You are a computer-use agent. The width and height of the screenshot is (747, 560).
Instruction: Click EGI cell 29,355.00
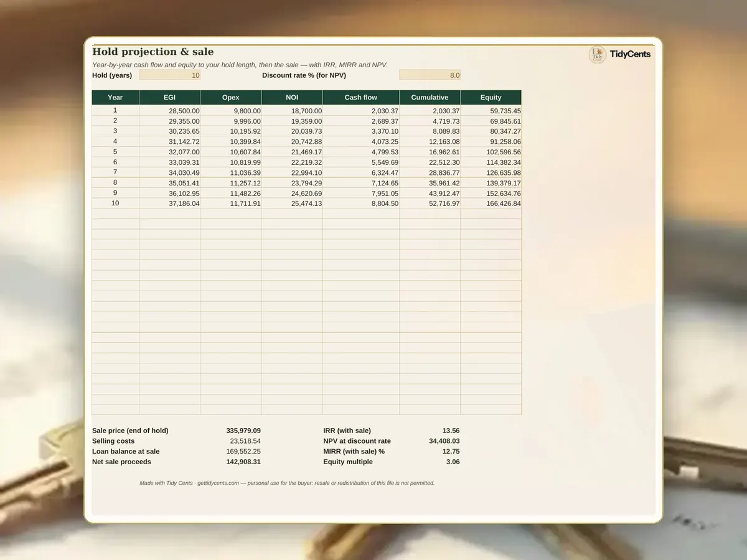pos(169,121)
